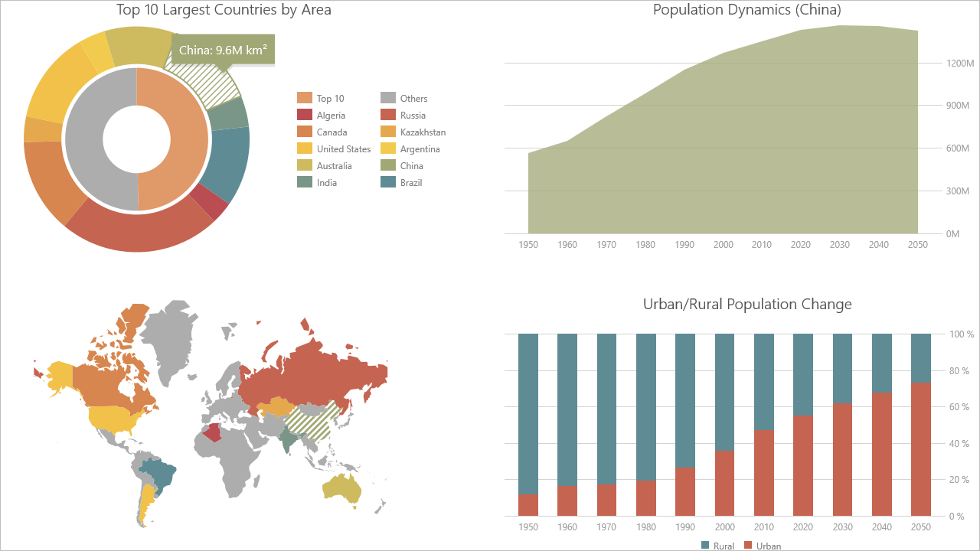Click the 1950 axis label on the area chart
The height and width of the screenshot is (551, 980).
coord(528,244)
